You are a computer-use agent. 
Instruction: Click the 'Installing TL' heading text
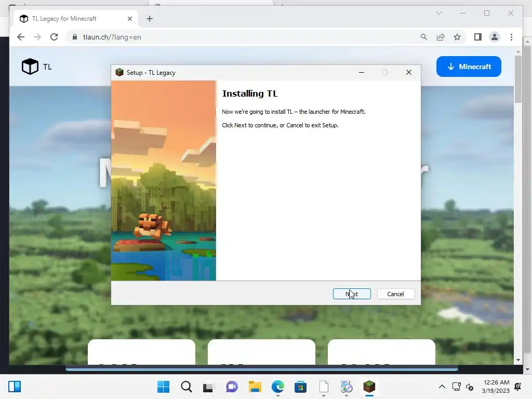click(x=250, y=94)
